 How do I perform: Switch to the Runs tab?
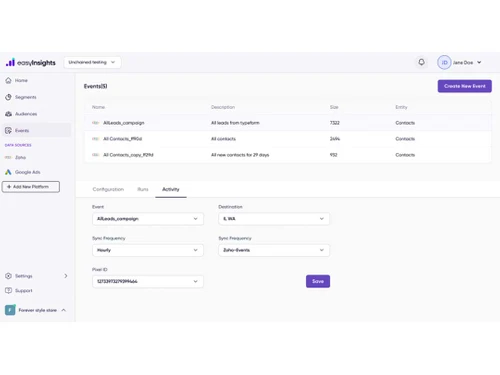143,189
